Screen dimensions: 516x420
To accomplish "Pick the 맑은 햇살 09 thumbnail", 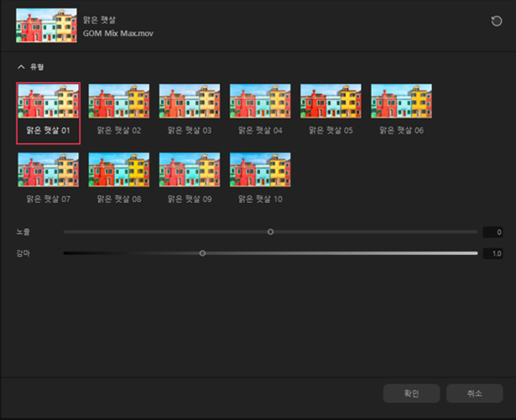I will [190, 170].
